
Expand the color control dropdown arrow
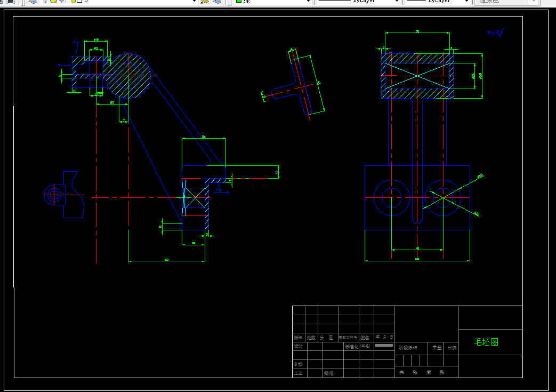[x=308, y=2]
